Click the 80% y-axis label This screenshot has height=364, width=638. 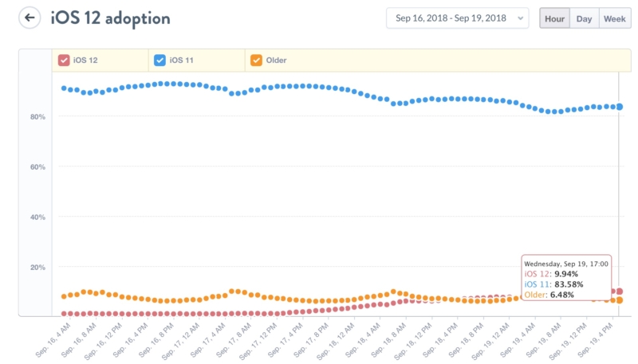(x=37, y=117)
